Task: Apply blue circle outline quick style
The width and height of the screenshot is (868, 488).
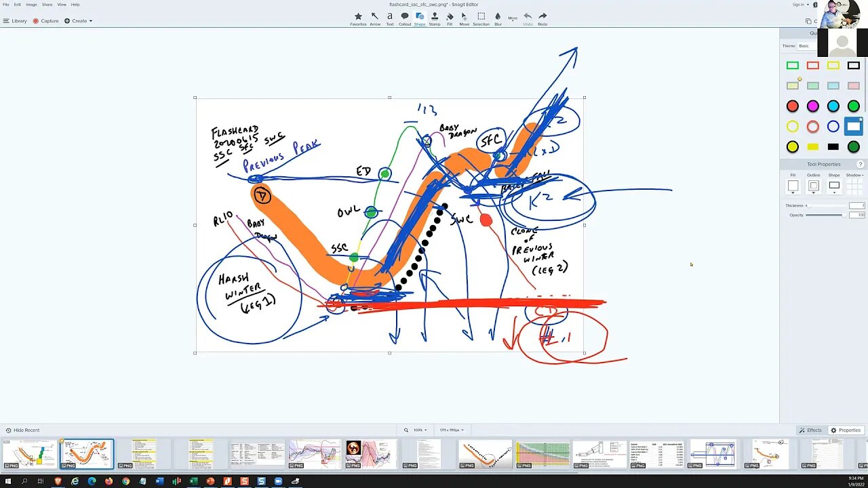Action: tap(833, 127)
